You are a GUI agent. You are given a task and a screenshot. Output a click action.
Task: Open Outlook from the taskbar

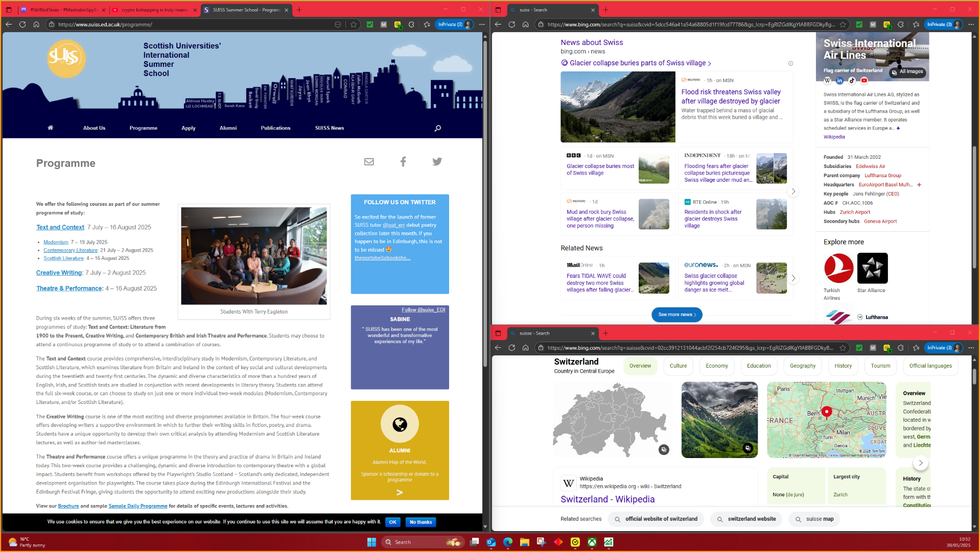[491, 542]
